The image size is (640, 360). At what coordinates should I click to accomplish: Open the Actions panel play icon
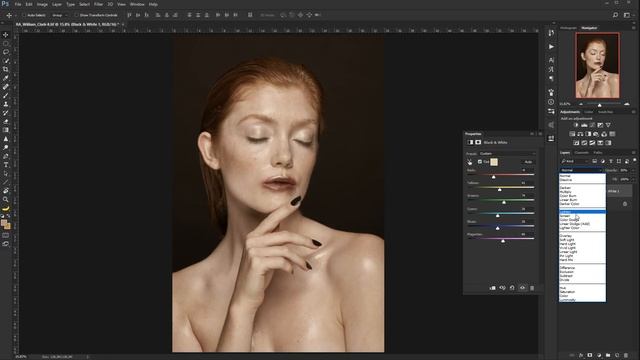click(551, 47)
